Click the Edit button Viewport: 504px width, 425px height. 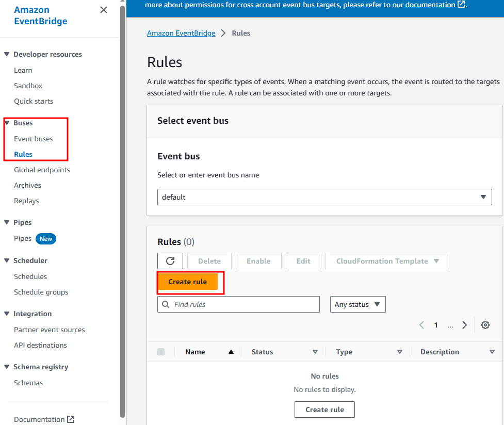[x=303, y=261]
